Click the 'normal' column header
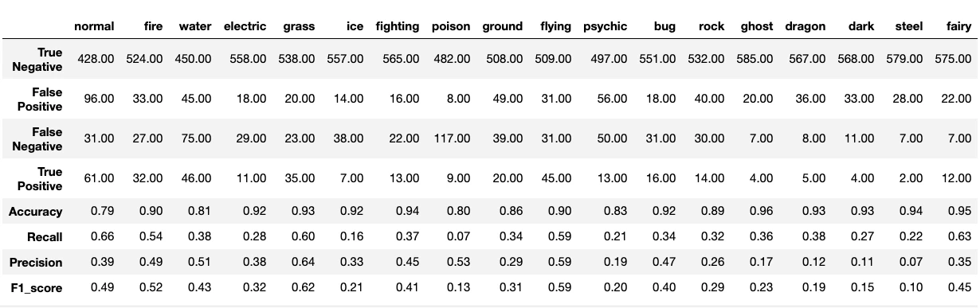The image size is (980, 308). [94, 26]
